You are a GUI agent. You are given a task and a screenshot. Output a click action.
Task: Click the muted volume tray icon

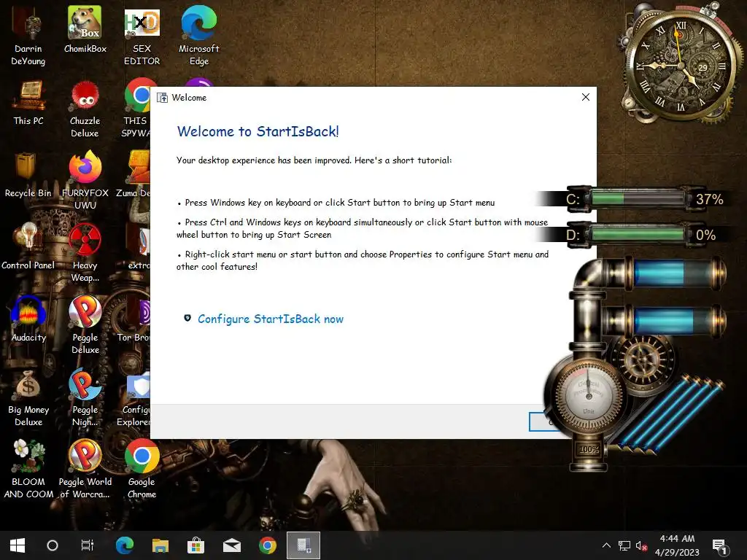(x=641, y=545)
